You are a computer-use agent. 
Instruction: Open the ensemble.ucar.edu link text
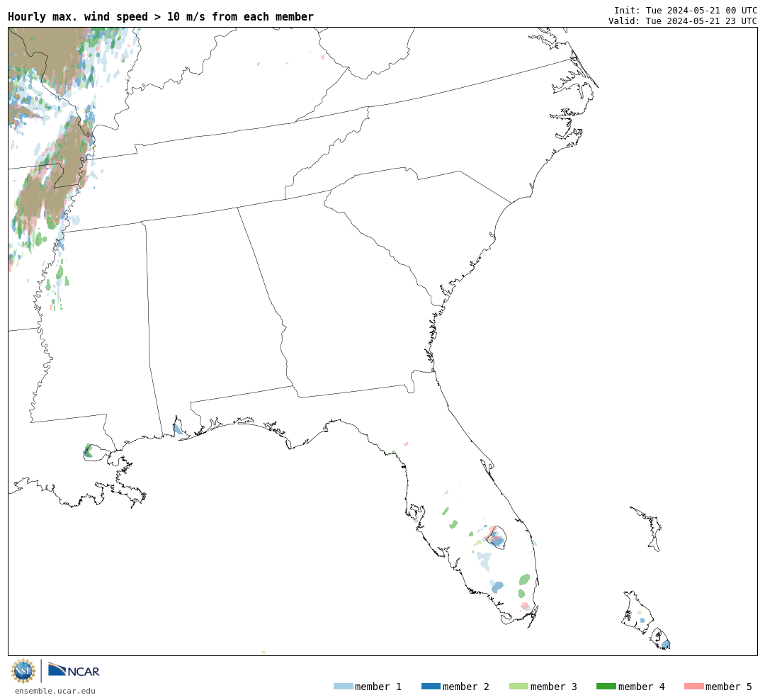click(55, 691)
